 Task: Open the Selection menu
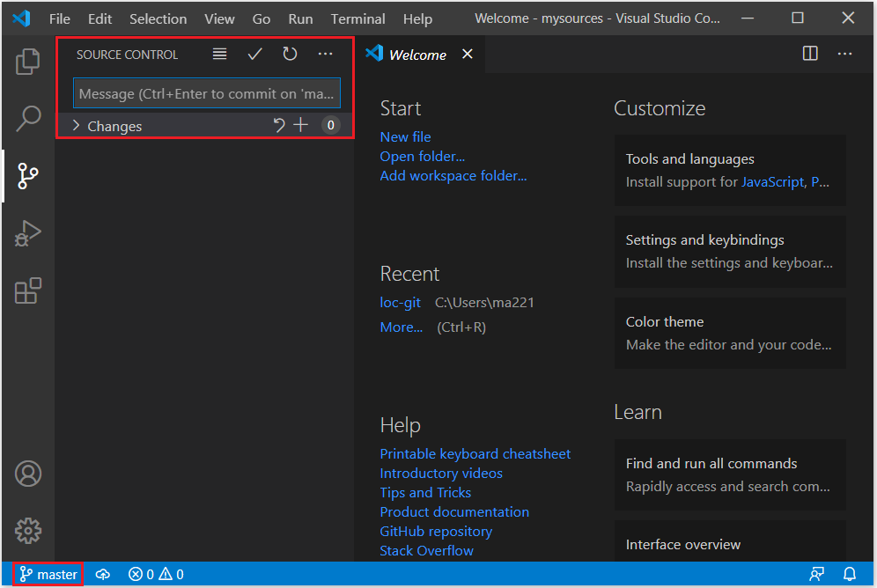coord(158,19)
